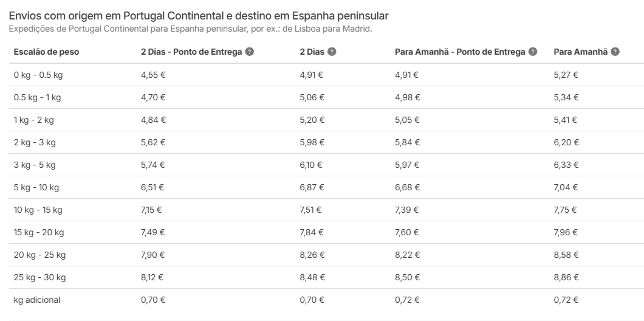Click help icon beside the '2 Dias' header
The width and height of the screenshot is (644, 321).
(332, 52)
